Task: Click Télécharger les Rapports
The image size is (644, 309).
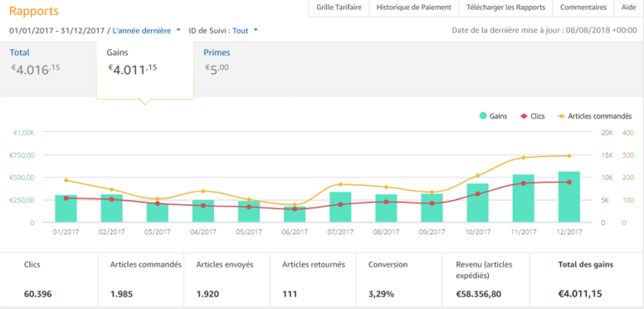Action: [x=506, y=8]
